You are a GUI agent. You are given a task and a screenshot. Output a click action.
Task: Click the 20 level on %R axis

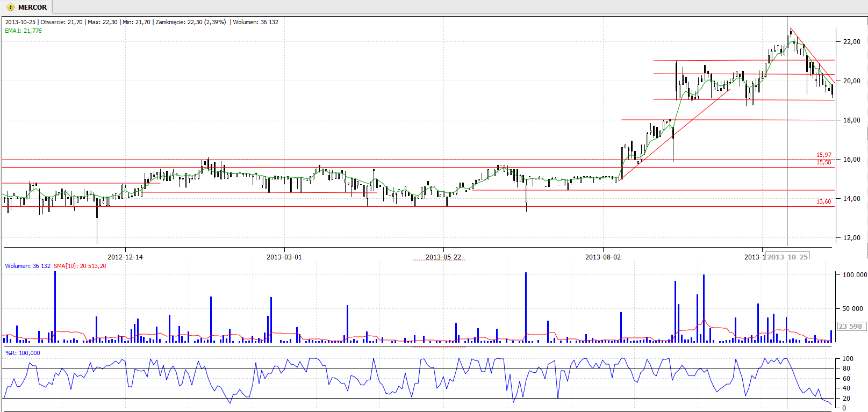click(847, 398)
